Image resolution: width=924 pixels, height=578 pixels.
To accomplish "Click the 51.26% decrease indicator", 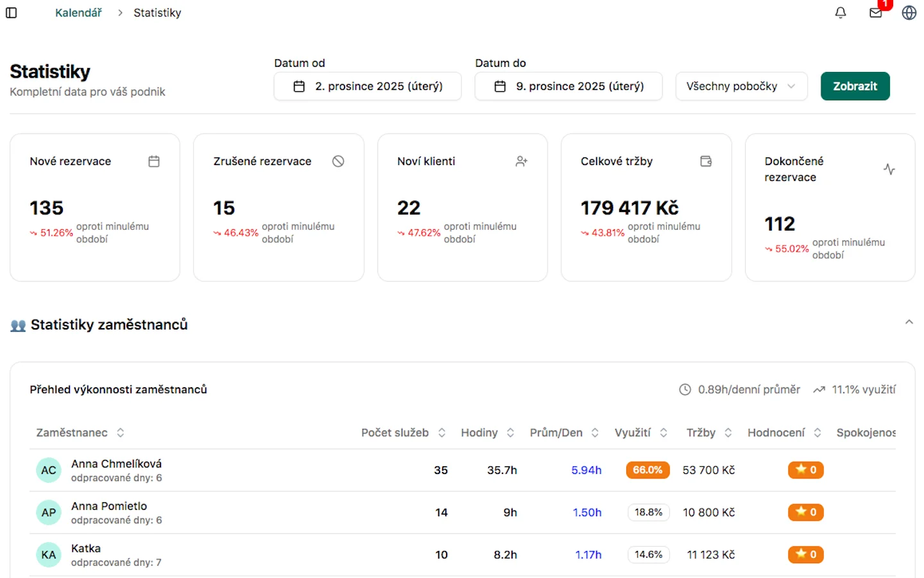I will pyautogui.click(x=51, y=233).
